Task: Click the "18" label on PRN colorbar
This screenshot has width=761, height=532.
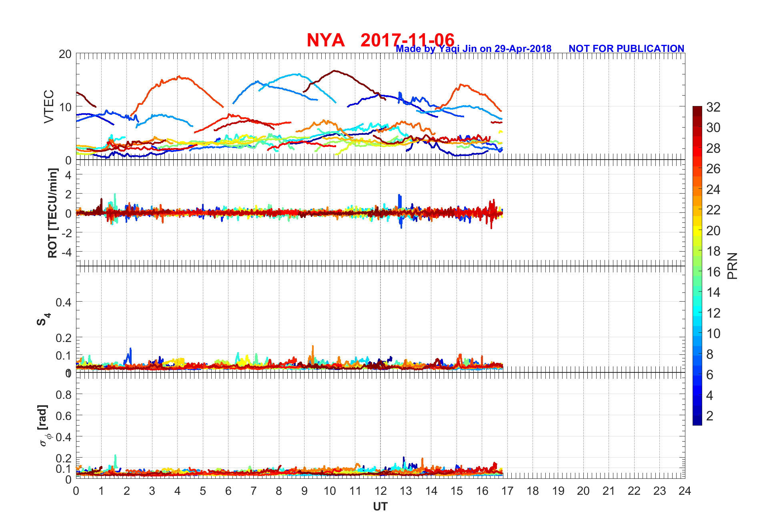Action: (x=713, y=251)
